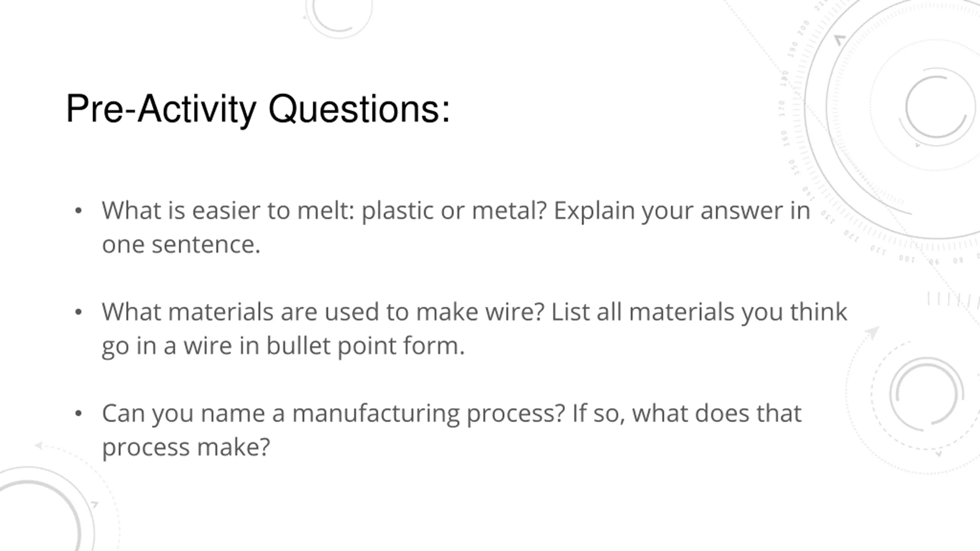This screenshot has height=551, width=980.
Task: Click the arrowhead at top-left of the protractor dial
Action: tap(840, 40)
